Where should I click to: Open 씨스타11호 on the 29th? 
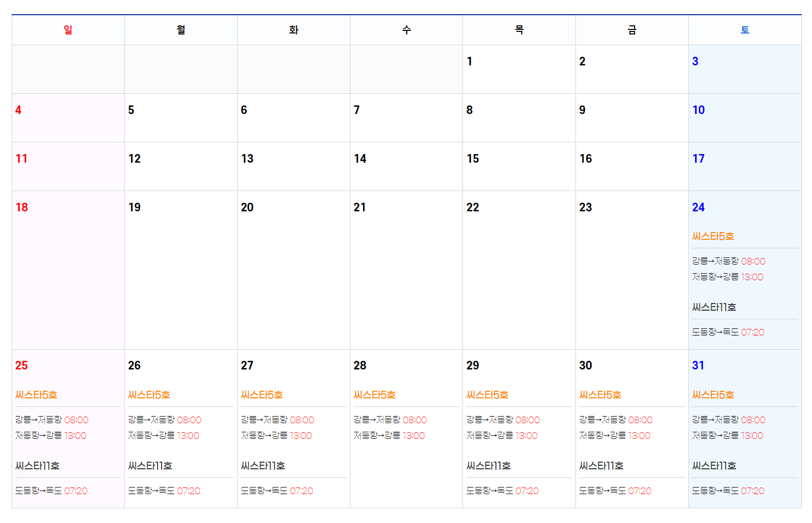pyautogui.click(x=488, y=466)
